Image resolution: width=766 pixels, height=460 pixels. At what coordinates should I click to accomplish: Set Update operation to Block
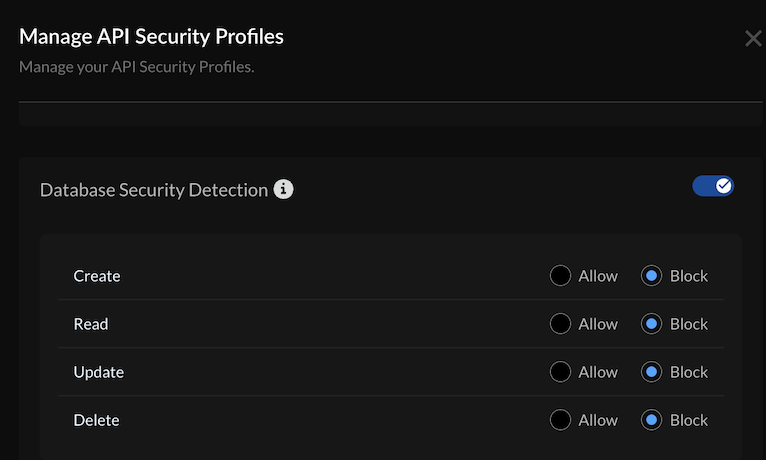(x=652, y=372)
